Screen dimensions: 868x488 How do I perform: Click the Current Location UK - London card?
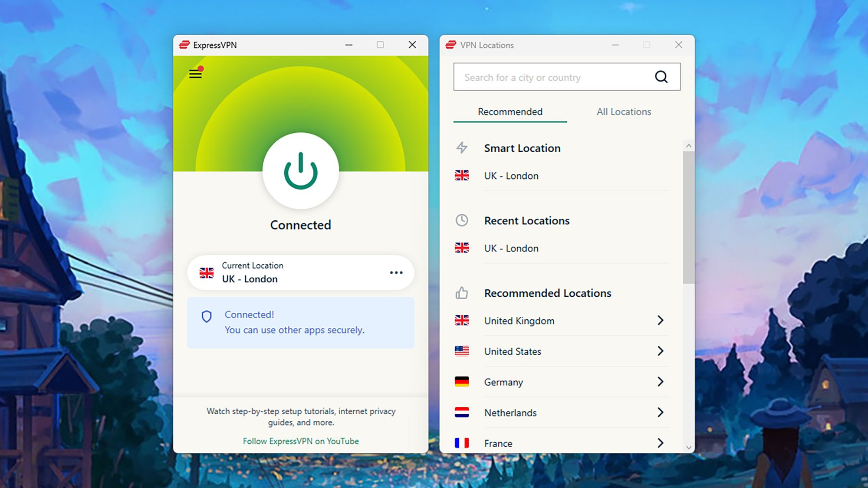tap(301, 272)
